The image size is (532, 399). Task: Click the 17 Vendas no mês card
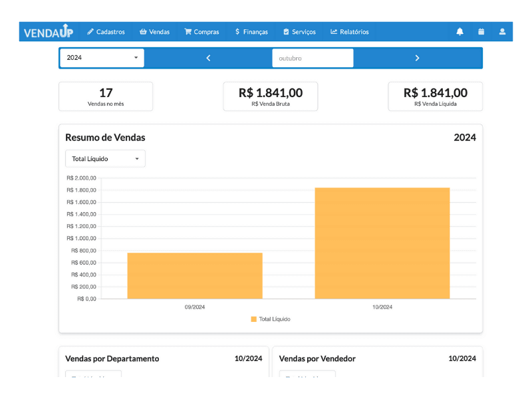[106, 96]
